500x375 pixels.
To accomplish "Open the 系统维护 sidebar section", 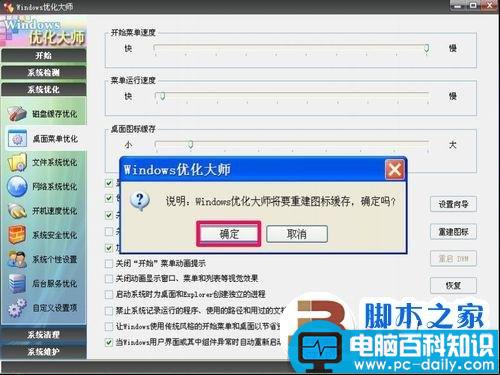I will 44,351.
